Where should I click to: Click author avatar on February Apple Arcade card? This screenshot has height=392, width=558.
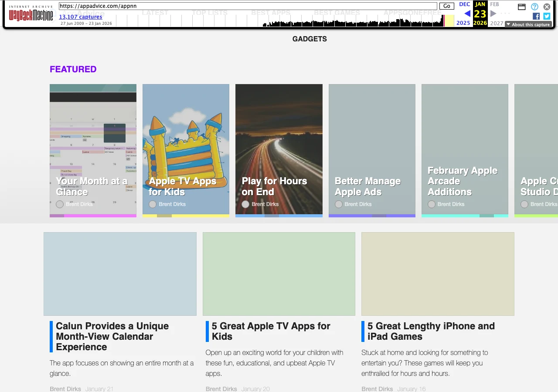(x=432, y=204)
